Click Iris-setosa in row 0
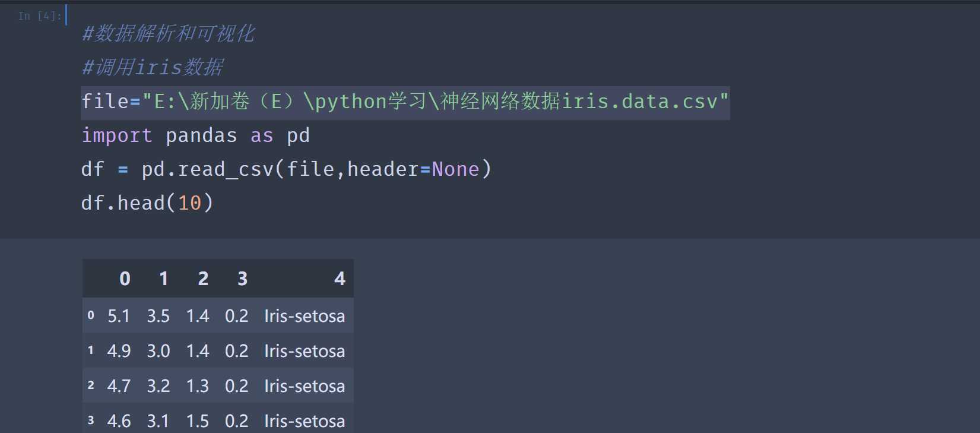This screenshot has height=433, width=980. 305,316
